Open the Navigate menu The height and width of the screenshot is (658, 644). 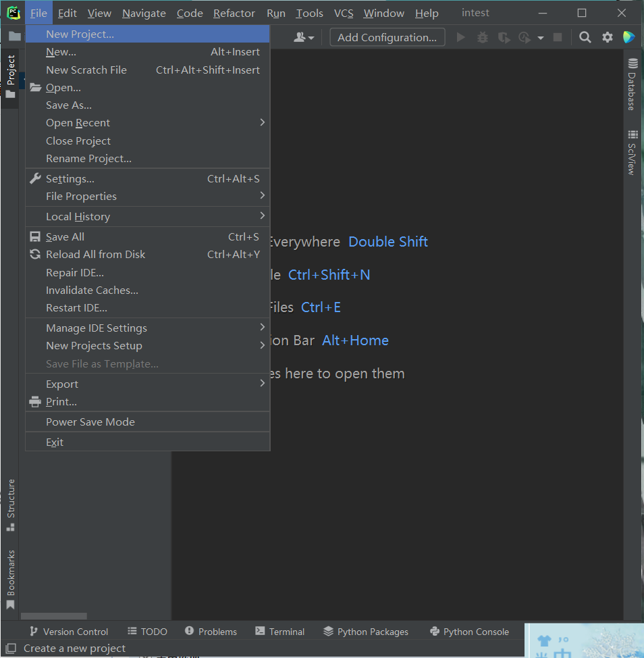click(144, 13)
